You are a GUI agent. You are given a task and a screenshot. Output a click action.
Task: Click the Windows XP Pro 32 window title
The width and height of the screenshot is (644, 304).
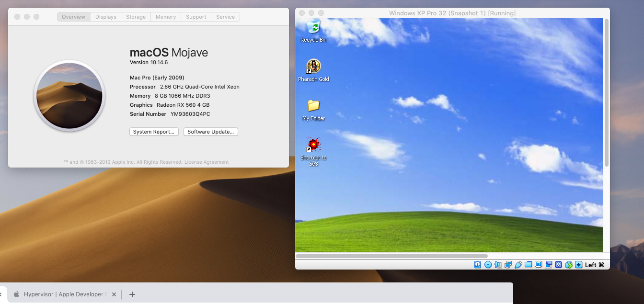[452, 13]
